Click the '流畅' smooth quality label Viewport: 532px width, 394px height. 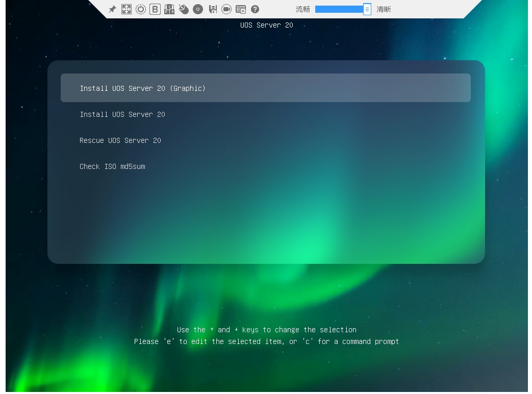click(303, 9)
